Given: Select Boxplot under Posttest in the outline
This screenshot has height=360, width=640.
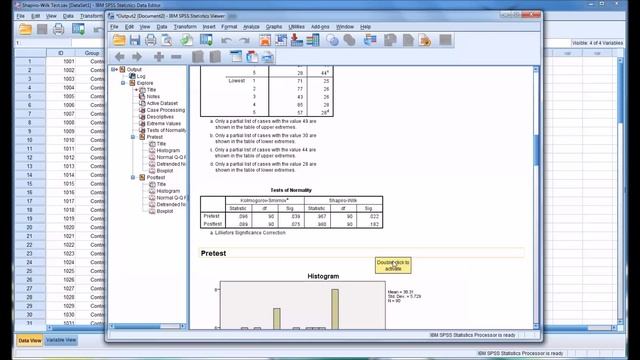Looking at the screenshot, I should coord(165,211).
